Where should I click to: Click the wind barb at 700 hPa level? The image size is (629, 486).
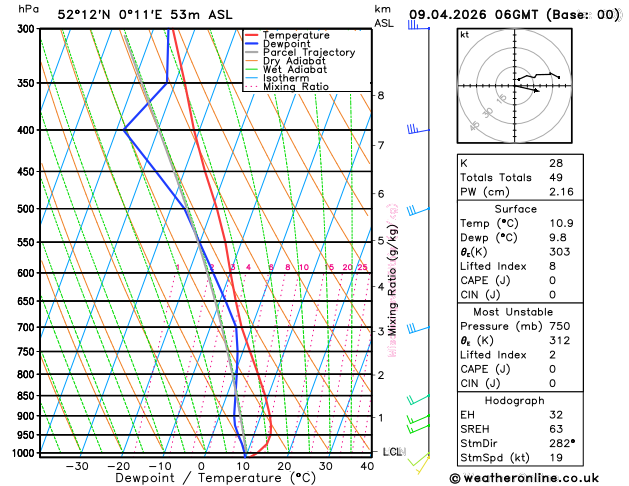418,329
